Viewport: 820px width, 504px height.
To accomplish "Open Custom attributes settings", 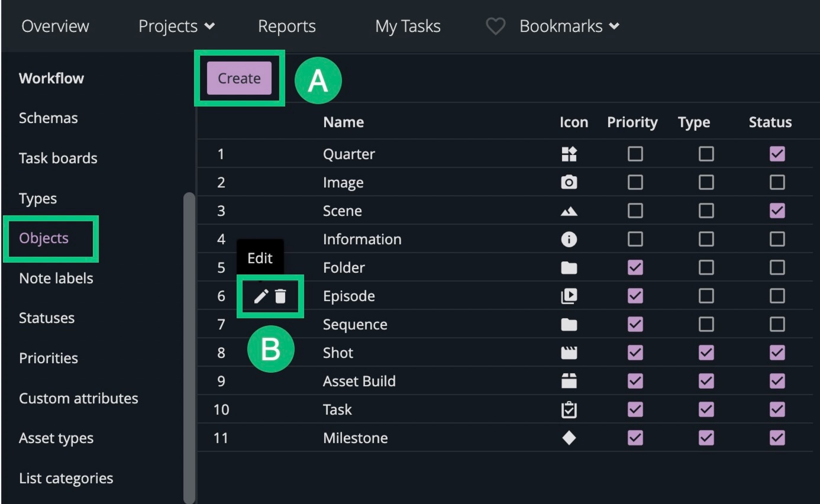I will 78,399.
